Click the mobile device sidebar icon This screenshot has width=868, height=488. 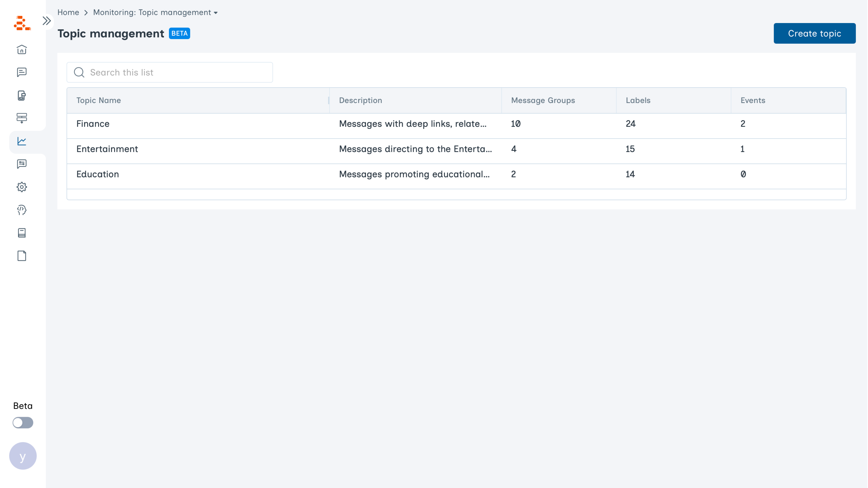tap(22, 96)
